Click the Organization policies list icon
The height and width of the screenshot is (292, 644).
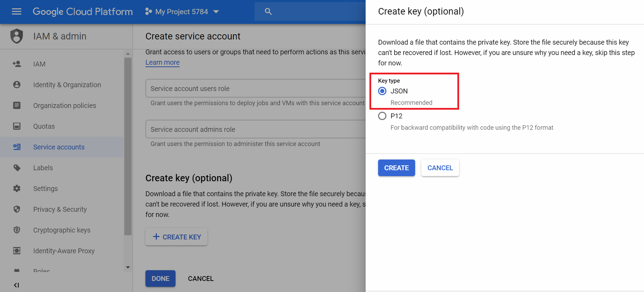point(17,106)
